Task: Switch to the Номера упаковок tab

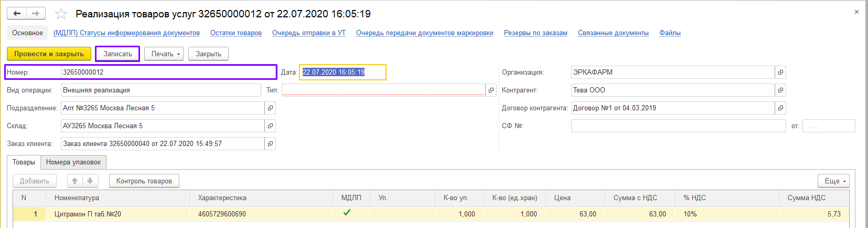Action: pos(73,162)
